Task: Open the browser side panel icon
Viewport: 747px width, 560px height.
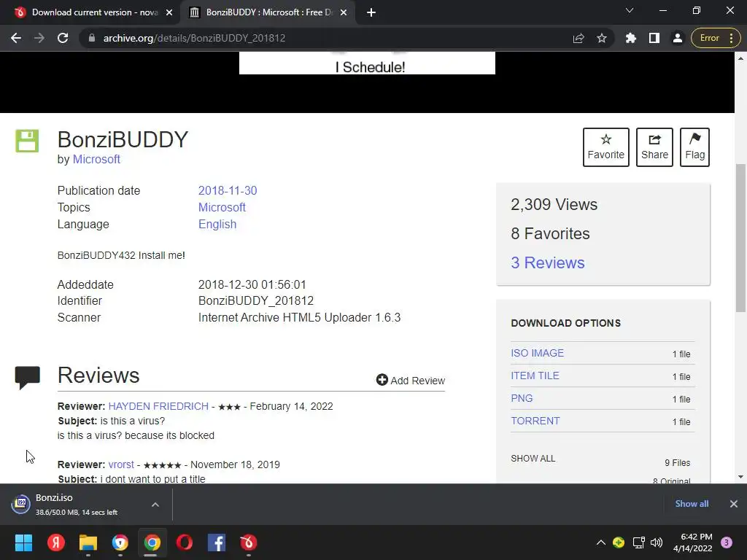Action: 654,38
